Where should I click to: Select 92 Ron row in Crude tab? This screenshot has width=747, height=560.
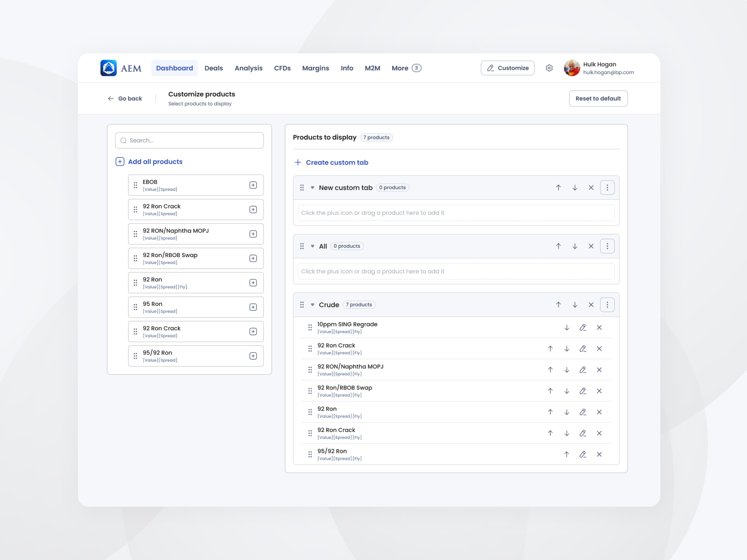coord(456,412)
